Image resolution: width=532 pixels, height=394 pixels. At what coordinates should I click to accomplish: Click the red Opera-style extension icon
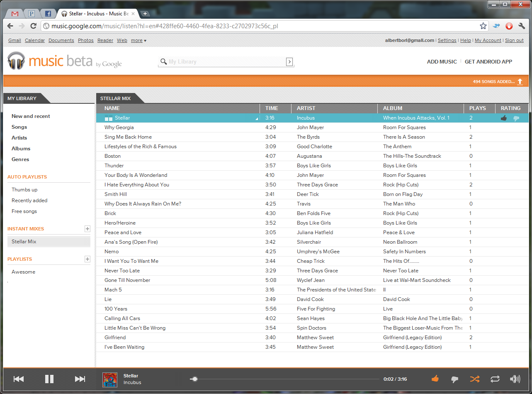pos(509,26)
